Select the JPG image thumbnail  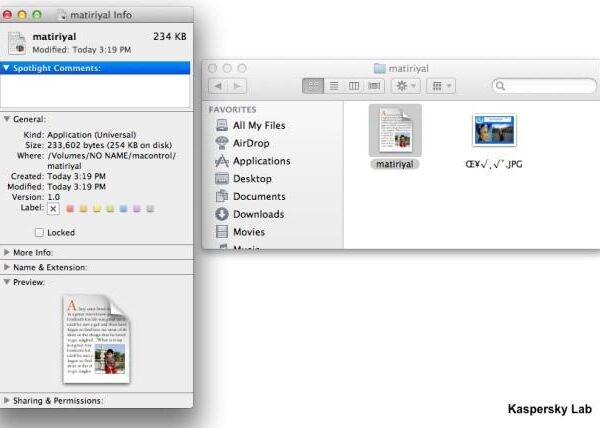[x=494, y=131]
